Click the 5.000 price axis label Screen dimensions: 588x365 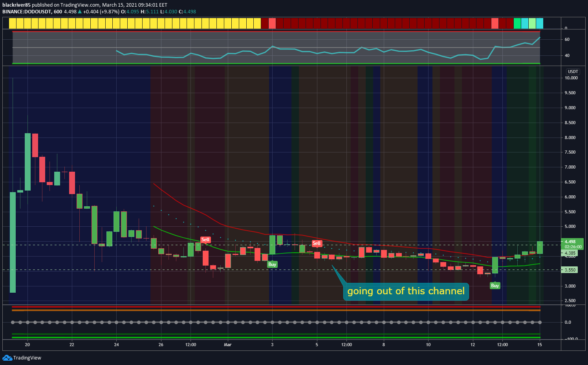(x=570, y=226)
